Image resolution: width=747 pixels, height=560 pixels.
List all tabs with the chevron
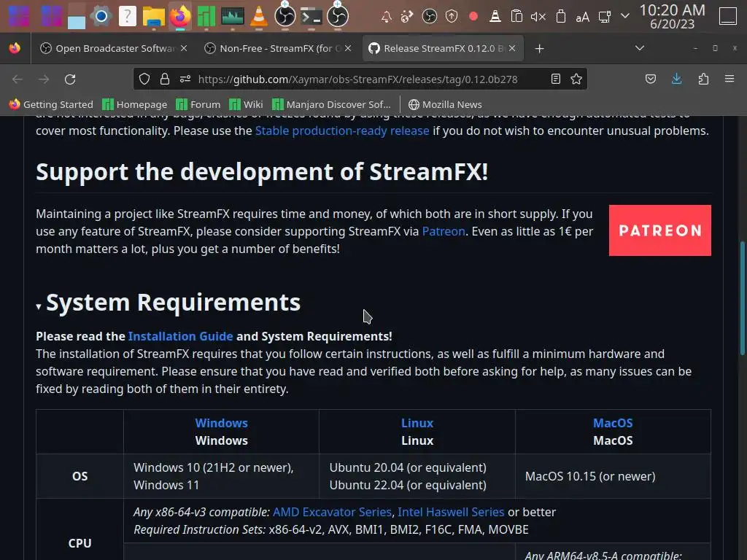pyautogui.click(x=640, y=48)
